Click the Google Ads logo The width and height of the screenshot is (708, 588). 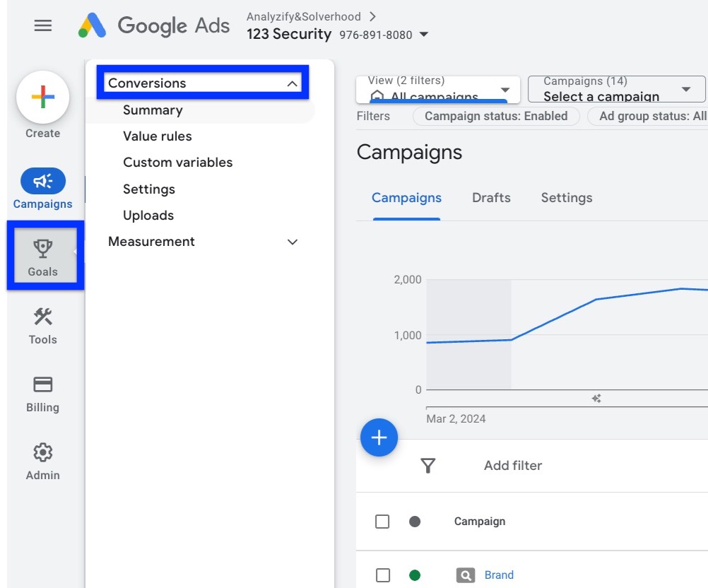[x=154, y=25]
